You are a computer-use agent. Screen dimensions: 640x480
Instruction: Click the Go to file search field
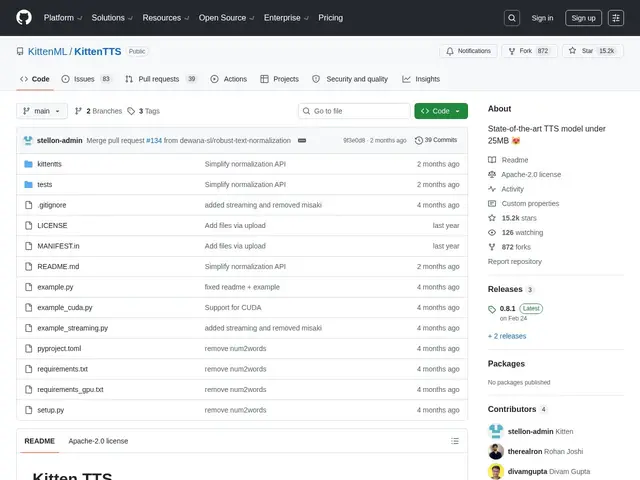354,111
